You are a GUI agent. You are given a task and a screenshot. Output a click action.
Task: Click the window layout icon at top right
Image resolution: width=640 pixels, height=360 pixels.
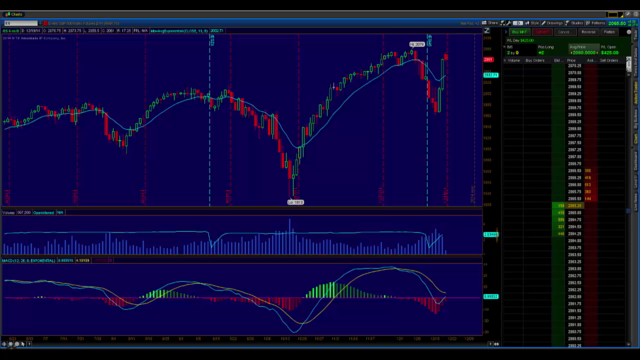(x=613, y=15)
